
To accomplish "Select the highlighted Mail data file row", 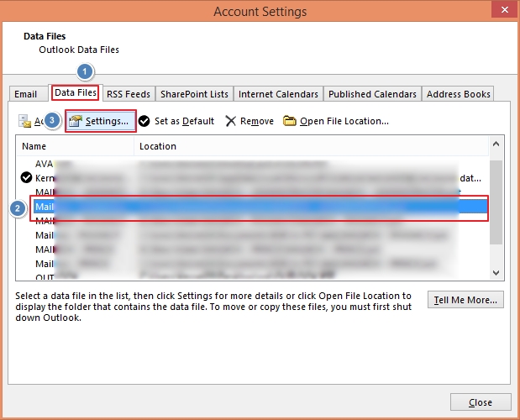I will coord(260,207).
